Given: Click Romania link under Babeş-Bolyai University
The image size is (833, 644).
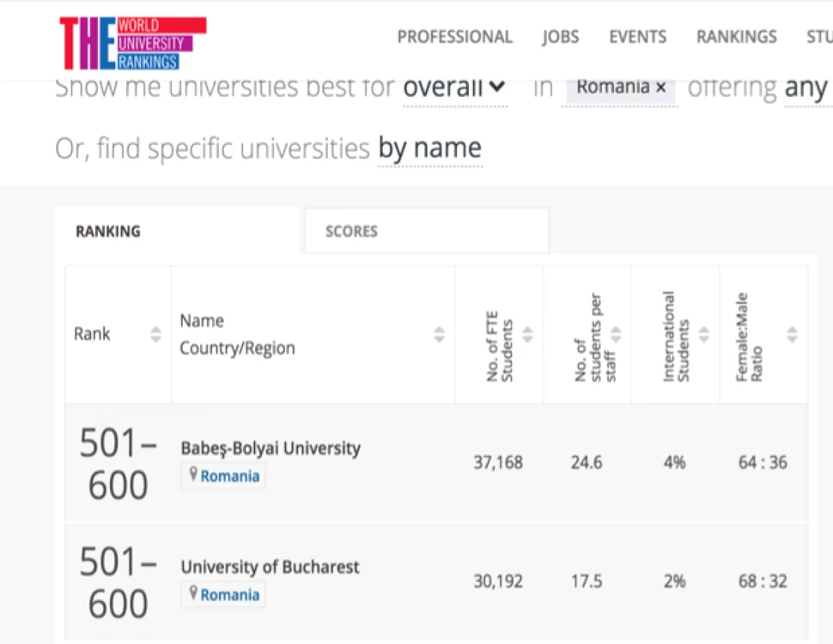Looking at the screenshot, I should pos(230,476).
